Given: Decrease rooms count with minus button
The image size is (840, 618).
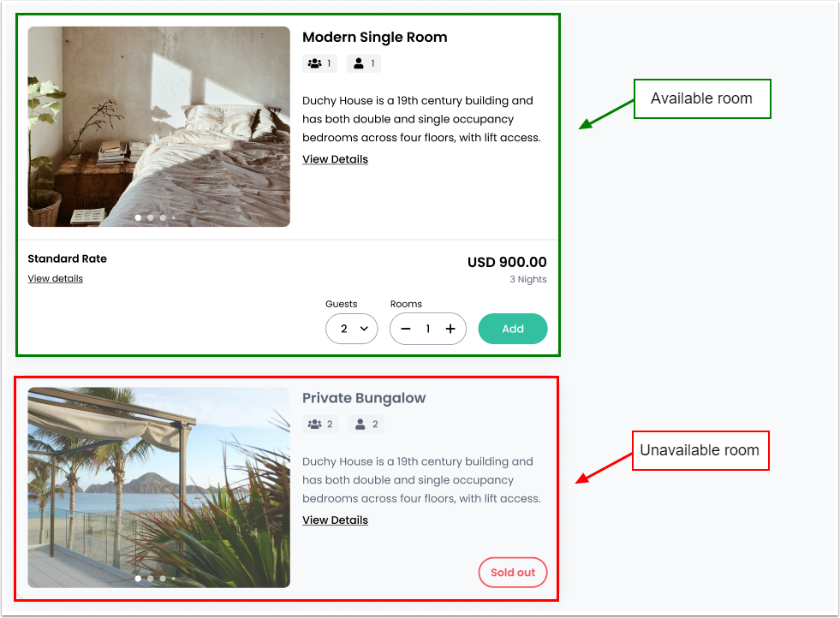Looking at the screenshot, I should pos(406,329).
